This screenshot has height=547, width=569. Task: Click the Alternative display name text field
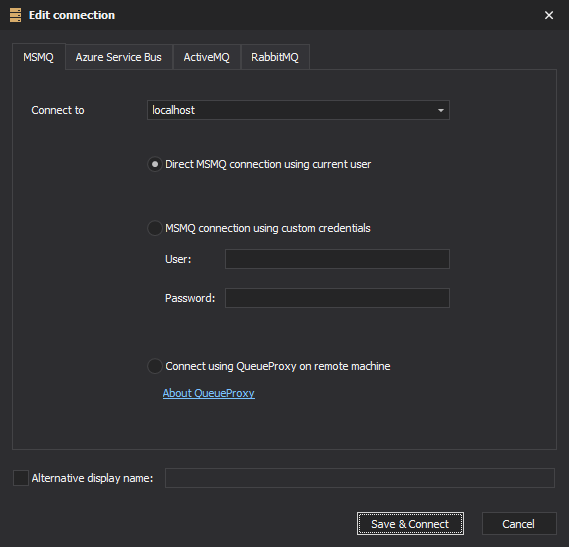(360, 478)
